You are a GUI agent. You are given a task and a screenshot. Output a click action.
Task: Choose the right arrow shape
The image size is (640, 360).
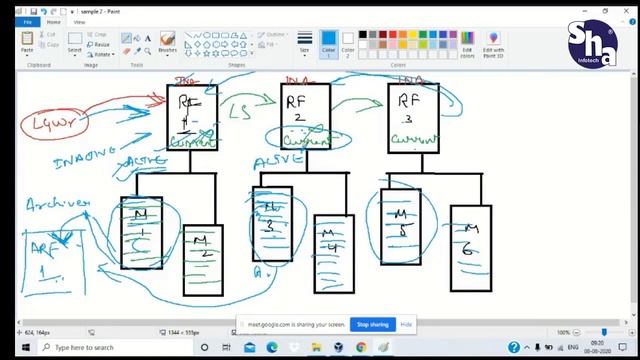(x=225, y=44)
